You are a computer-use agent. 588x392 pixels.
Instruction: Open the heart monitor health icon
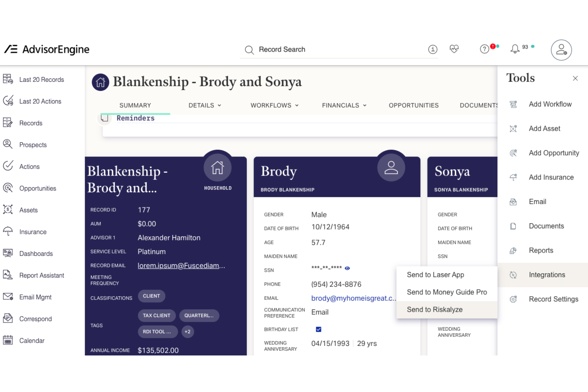(454, 49)
